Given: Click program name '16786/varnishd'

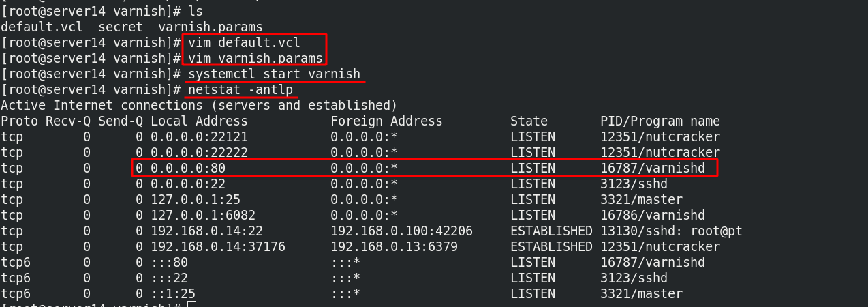Looking at the screenshot, I should (x=653, y=216).
